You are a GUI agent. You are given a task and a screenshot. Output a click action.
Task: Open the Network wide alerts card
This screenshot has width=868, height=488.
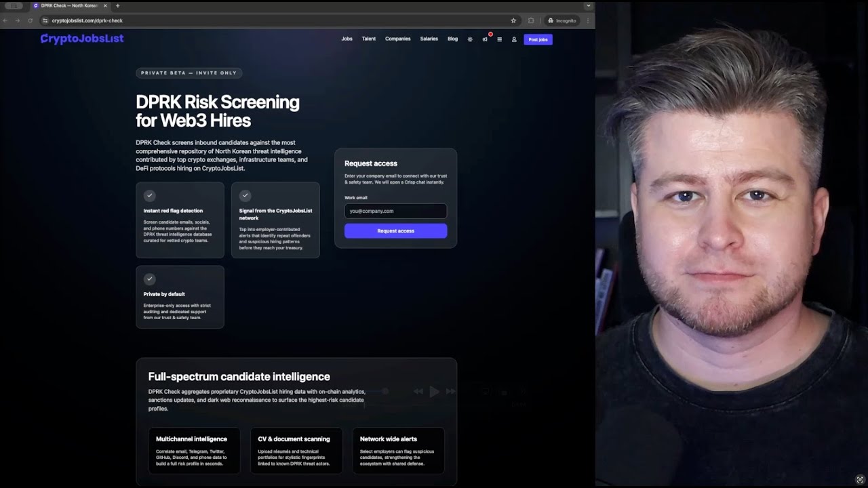pos(399,451)
